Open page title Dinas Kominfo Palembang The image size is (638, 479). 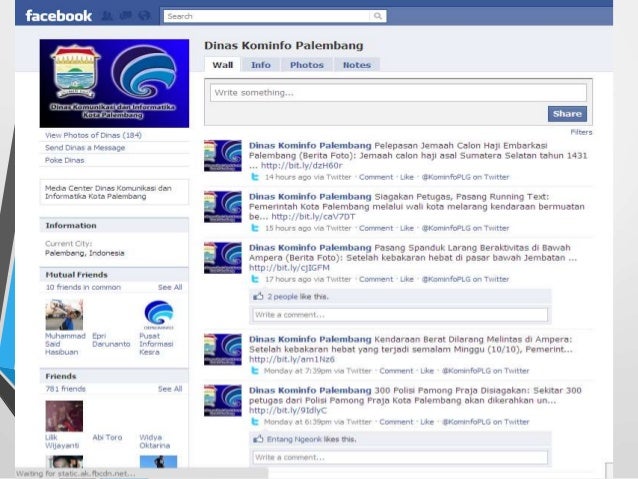[x=284, y=46]
